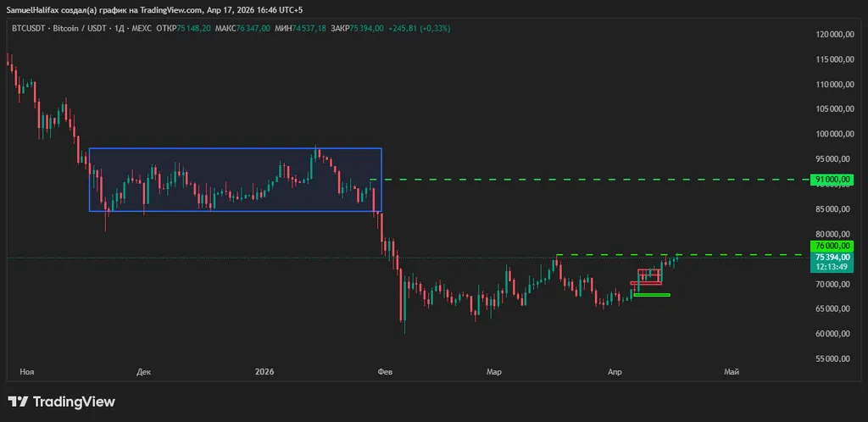Click the 'Фев' label on time axis
This screenshot has width=868, height=422.
(x=385, y=371)
